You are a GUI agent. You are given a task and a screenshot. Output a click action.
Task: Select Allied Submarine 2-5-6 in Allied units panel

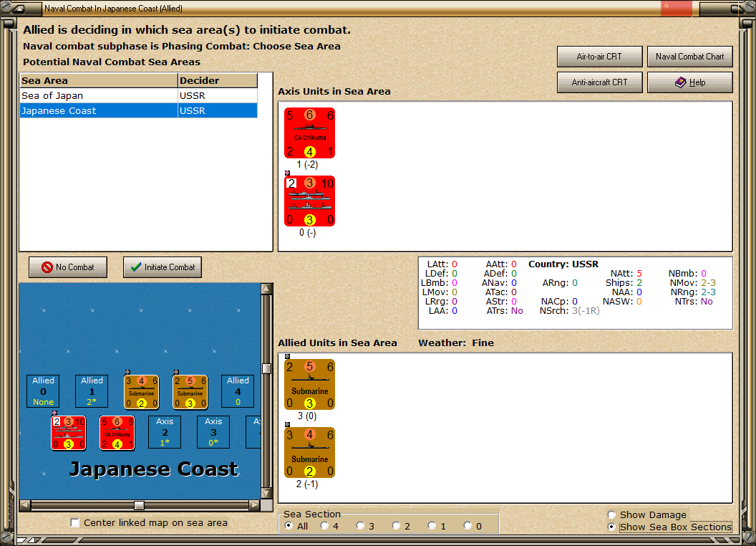point(309,384)
